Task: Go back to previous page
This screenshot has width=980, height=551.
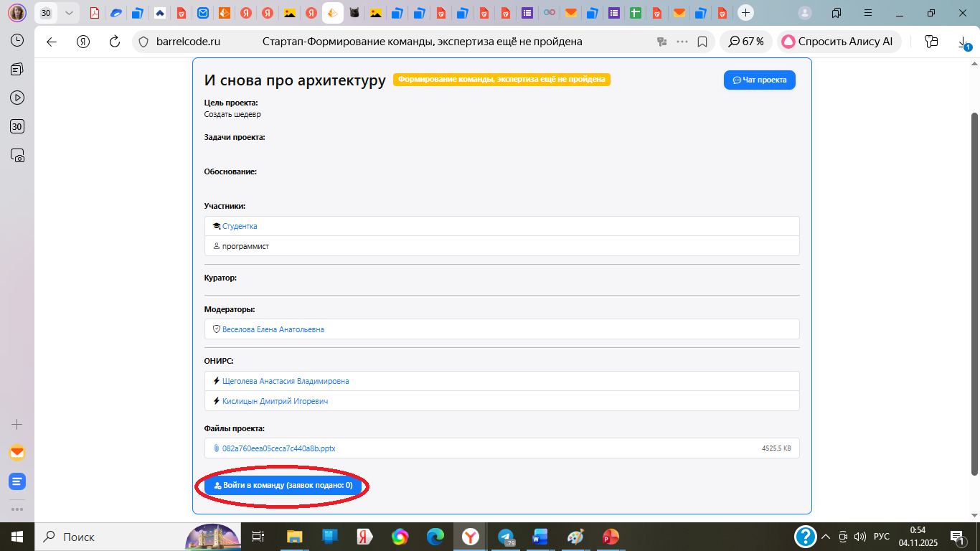Action: coord(52,42)
